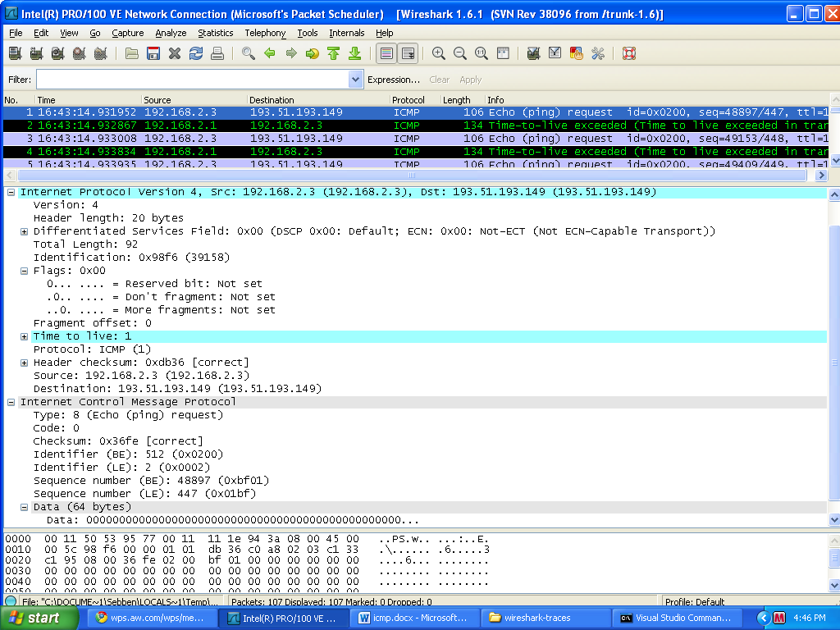Stop the running capture icon

[x=80, y=53]
